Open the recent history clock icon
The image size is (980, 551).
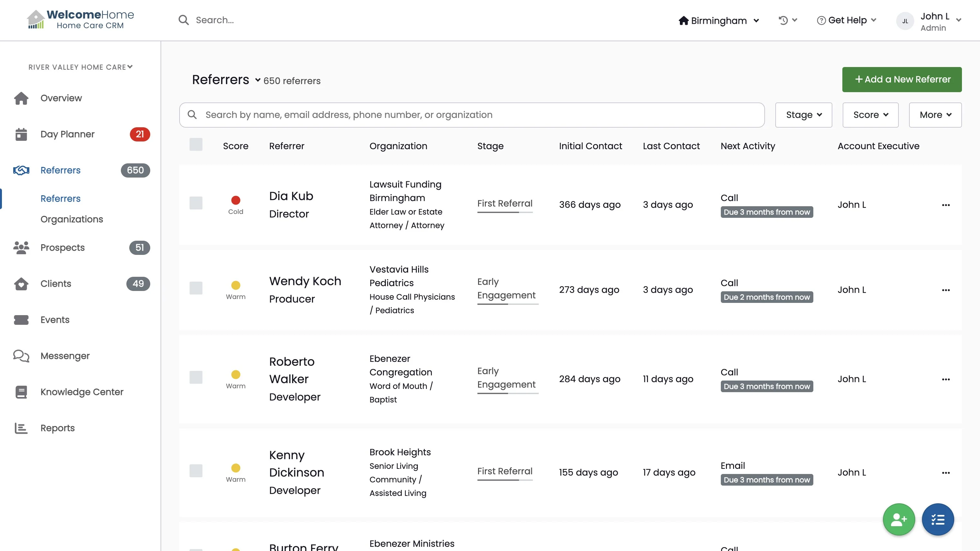pyautogui.click(x=783, y=20)
